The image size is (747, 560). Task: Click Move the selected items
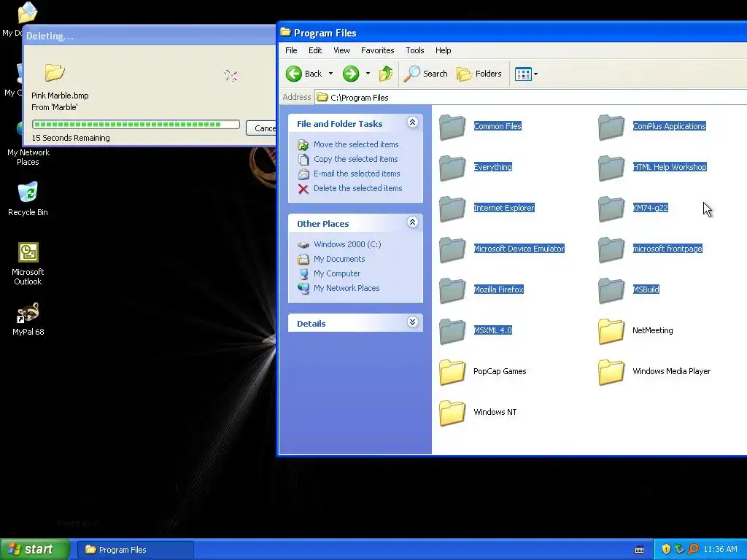(356, 144)
